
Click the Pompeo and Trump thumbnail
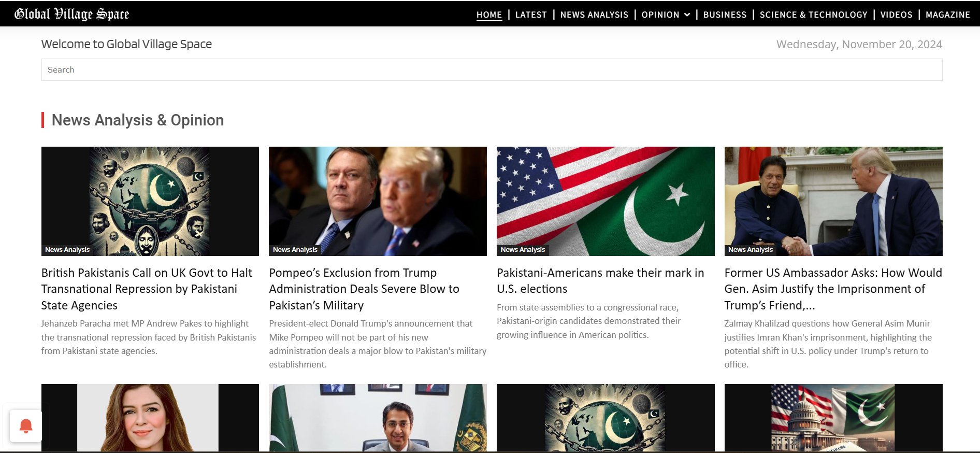[x=378, y=201]
